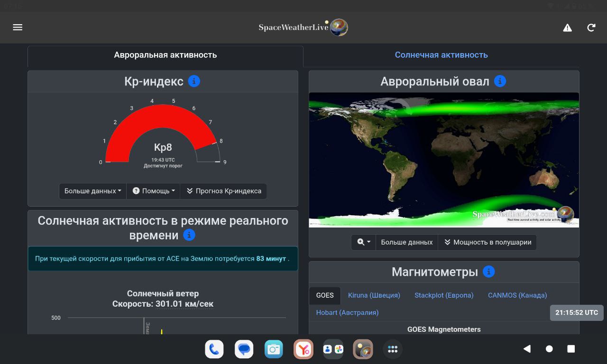Expand Прогноз Кр-индекса section

223,191
